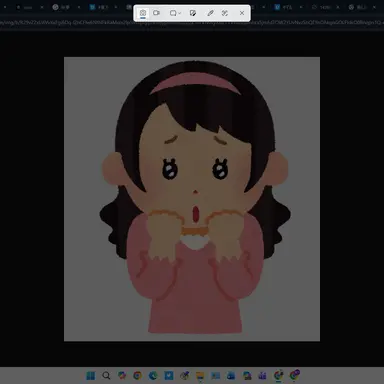Open Google Chrome icon beside Copilot

137,376
